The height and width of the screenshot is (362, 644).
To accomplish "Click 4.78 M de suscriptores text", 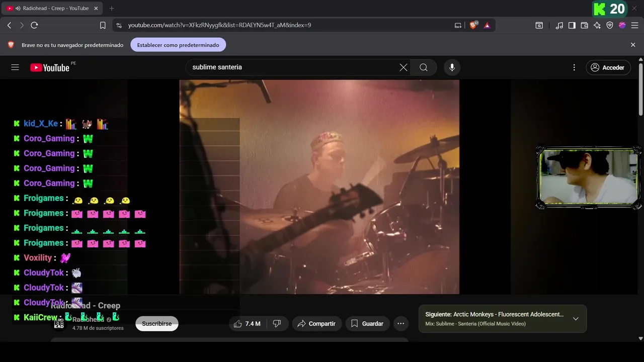I will click(98, 328).
